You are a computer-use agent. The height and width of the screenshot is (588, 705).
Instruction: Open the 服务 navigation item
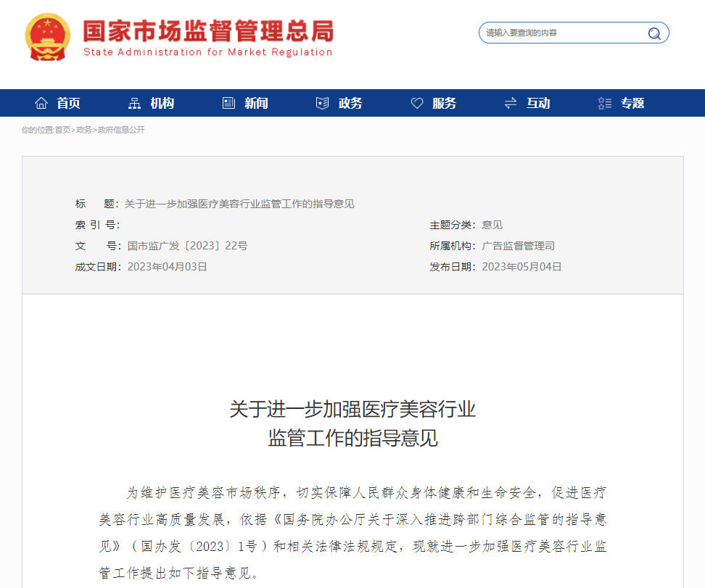(x=444, y=104)
